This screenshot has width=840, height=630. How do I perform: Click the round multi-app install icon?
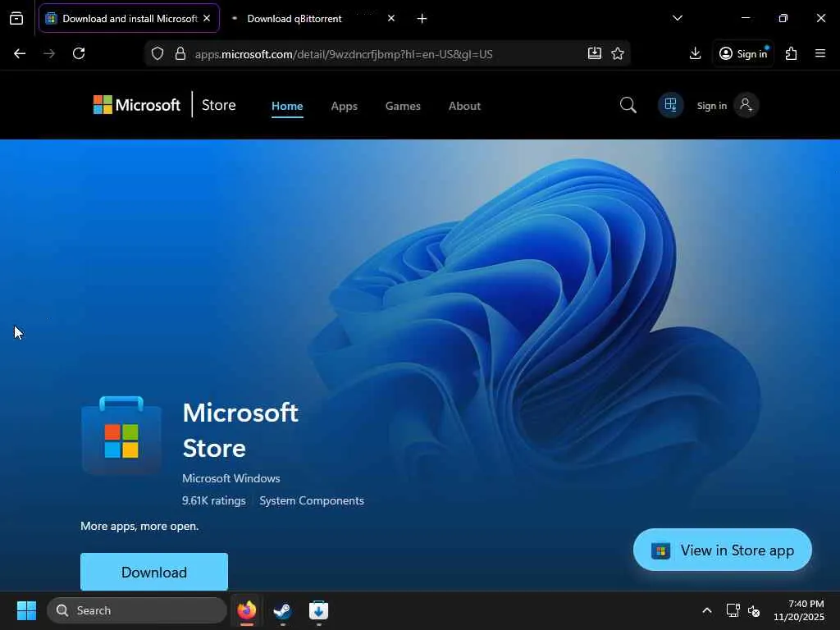(671, 105)
